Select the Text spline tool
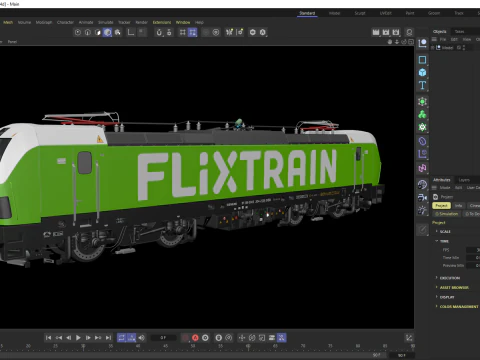Screen dimensions: 480x360 (x=422, y=85)
